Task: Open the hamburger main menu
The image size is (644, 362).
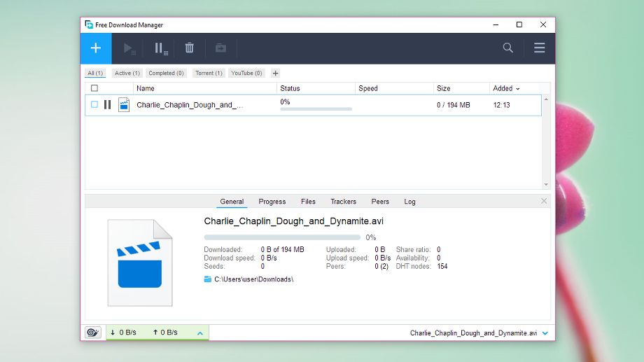Action: coord(539,48)
